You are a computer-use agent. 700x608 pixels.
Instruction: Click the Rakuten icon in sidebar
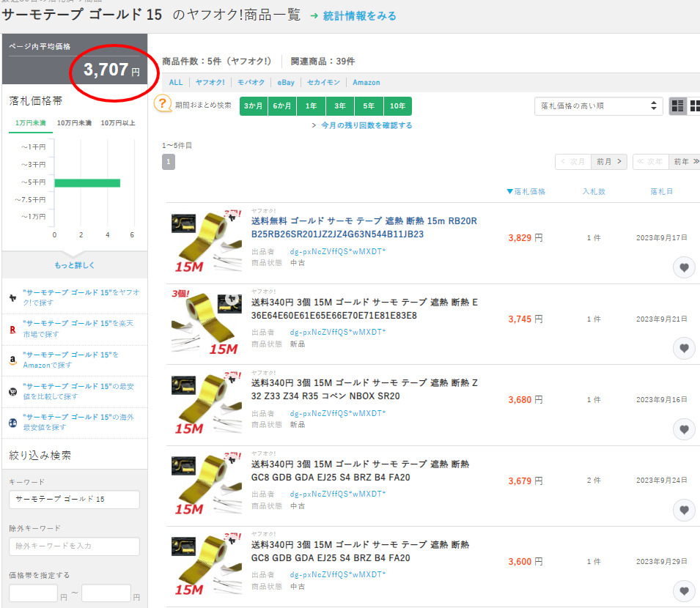[x=12, y=329]
